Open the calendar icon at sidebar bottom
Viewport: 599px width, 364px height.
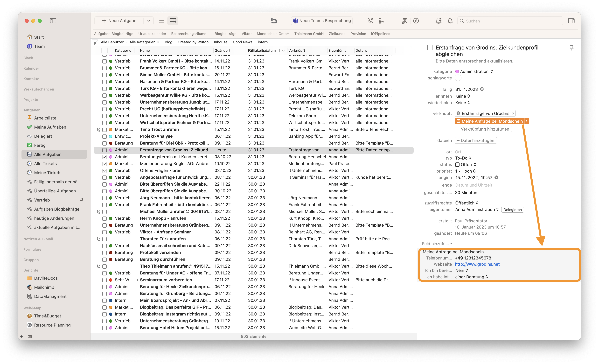(30, 336)
